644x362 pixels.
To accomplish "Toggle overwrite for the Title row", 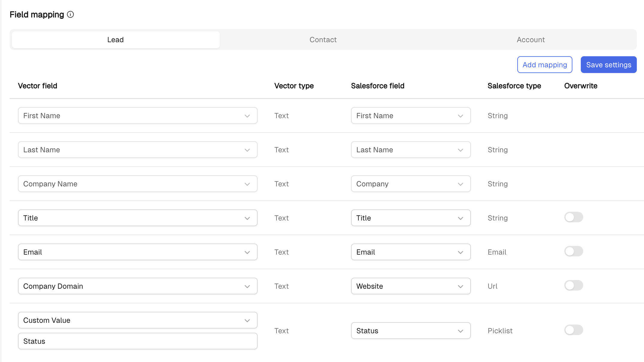I will (x=573, y=217).
